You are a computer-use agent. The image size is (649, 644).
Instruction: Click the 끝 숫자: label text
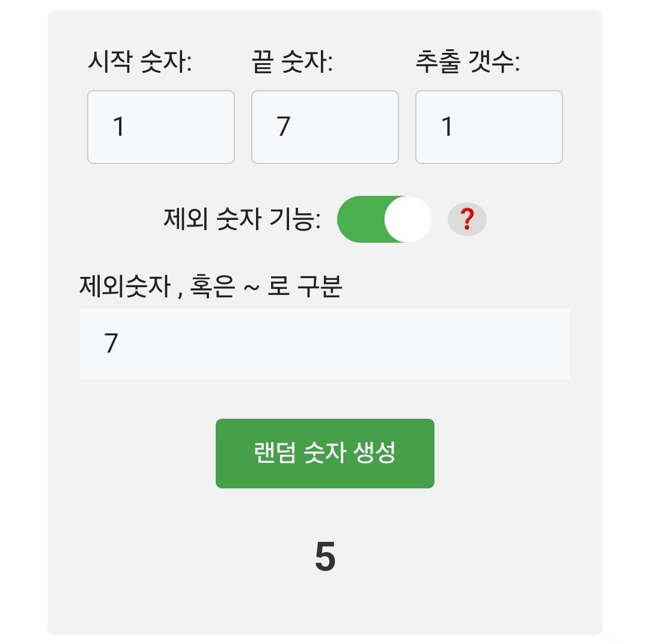click(292, 62)
